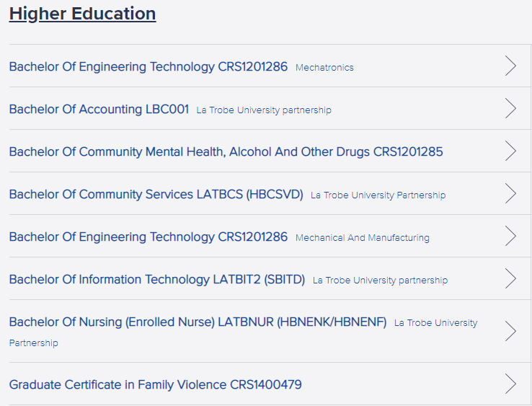The height and width of the screenshot is (406, 532).
Task: Click the Mechanical And Manufacturing subtitle text
Action: (x=363, y=238)
